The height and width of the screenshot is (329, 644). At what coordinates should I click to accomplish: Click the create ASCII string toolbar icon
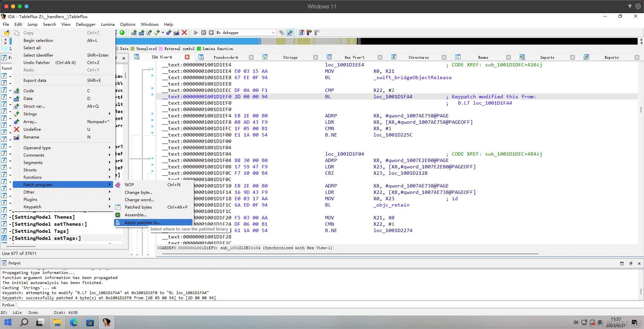tap(149, 33)
